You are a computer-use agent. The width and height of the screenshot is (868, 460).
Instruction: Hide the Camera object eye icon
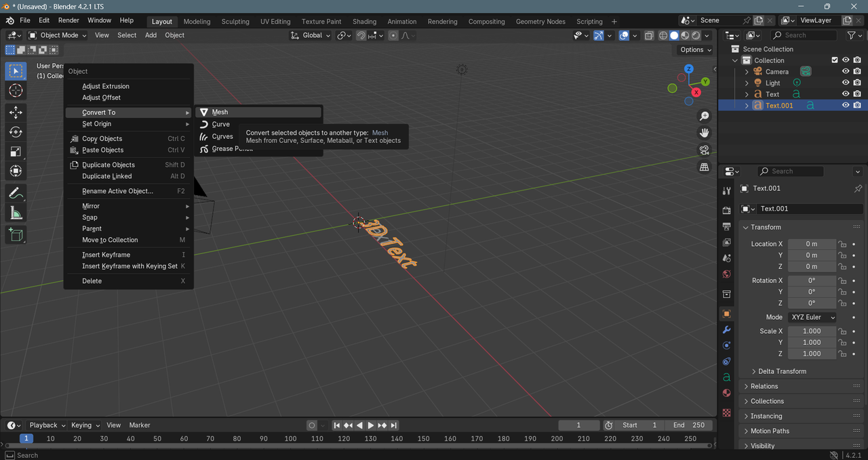point(846,71)
